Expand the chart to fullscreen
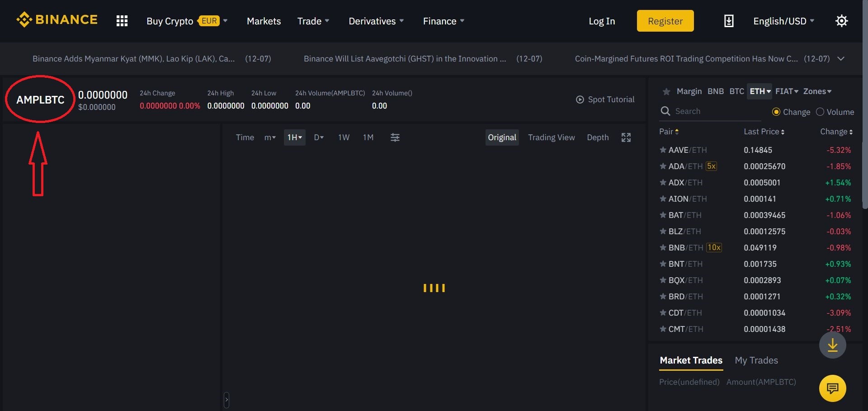The width and height of the screenshot is (868, 411). pyautogui.click(x=626, y=137)
